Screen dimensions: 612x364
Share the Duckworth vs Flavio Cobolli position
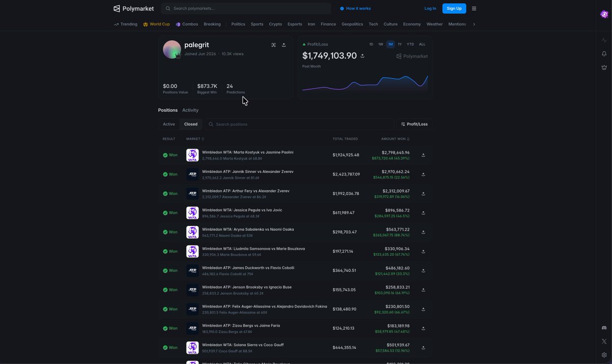(x=423, y=271)
